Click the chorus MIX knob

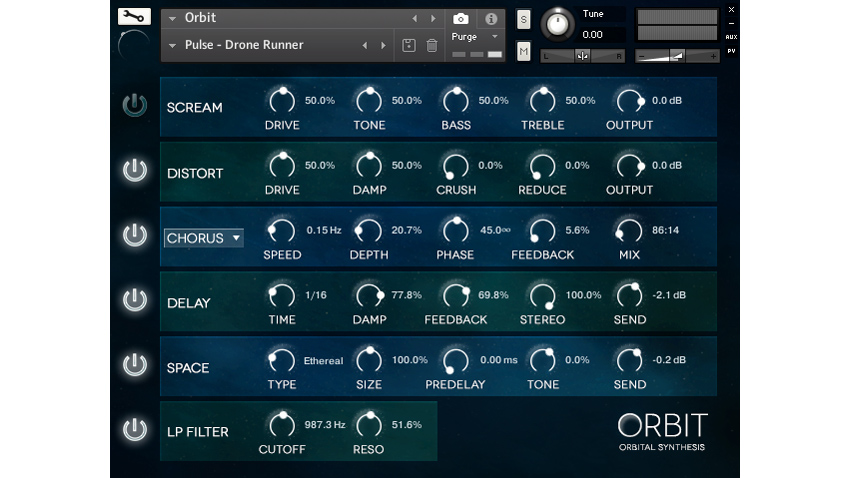click(x=629, y=231)
